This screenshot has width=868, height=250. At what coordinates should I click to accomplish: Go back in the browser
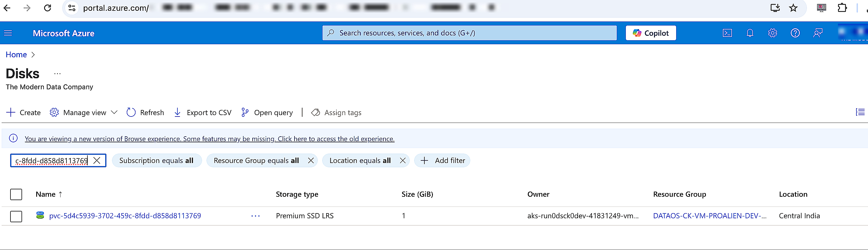(x=7, y=8)
